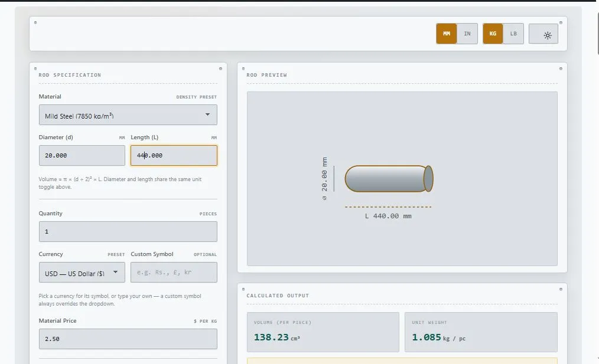Click the L 440.00 mm length label
Screen dimensions: 599x364
[388, 216]
